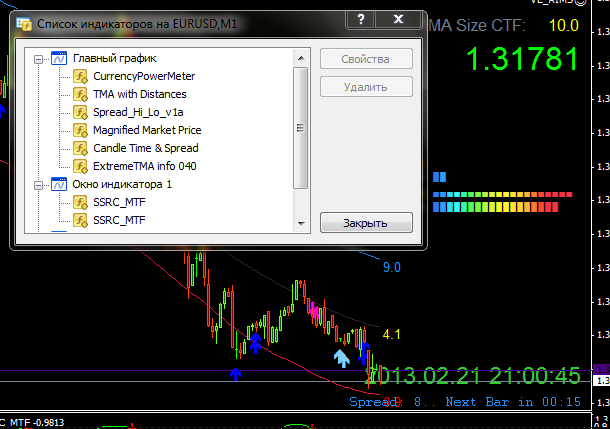Select the Spread_Hi_Lo_v1a entry
Viewport: 610px width, 429px height.
138,112
